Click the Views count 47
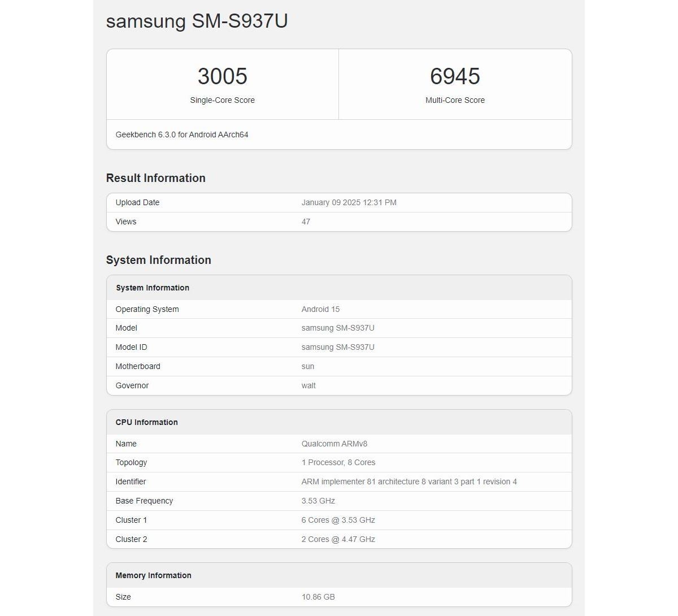Viewport: 678px width, 616px height. pyautogui.click(x=306, y=222)
